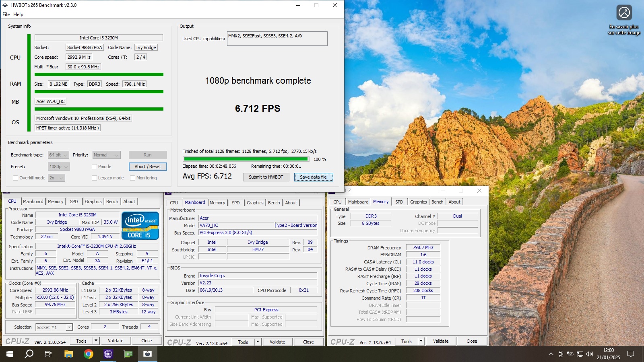Screen dimensions: 644x362
Task: Open green board app taskbar icon
Action: click(x=128, y=354)
